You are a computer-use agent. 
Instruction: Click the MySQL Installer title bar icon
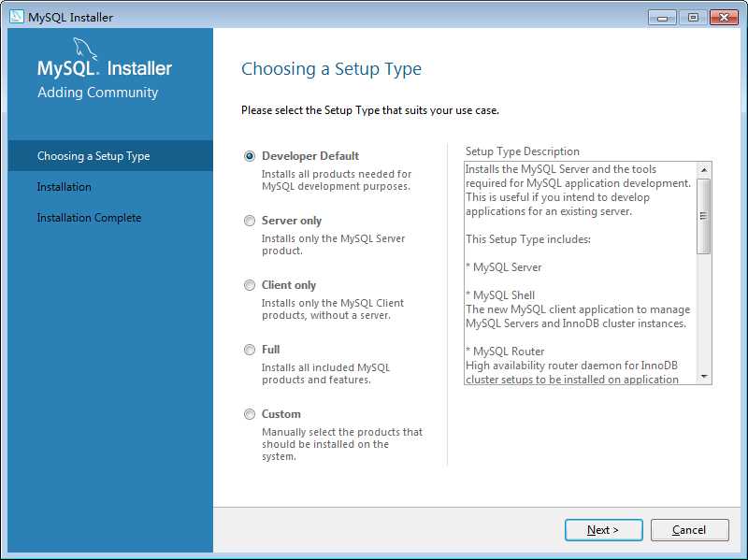[x=17, y=17]
